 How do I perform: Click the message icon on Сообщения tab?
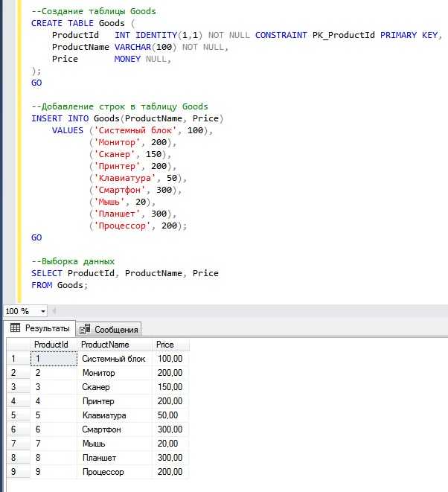tap(85, 329)
